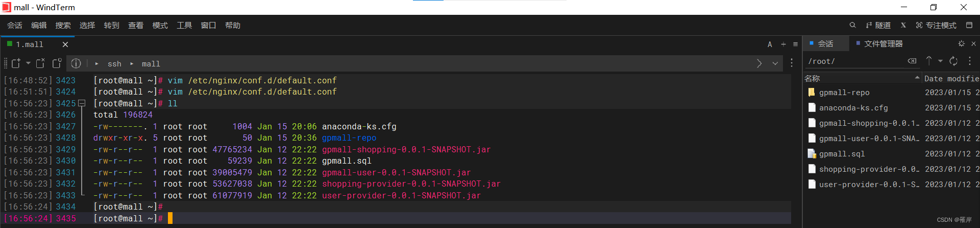Click the right chevron in the terminal toolbar
The image size is (980, 228).
tap(759, 63)
